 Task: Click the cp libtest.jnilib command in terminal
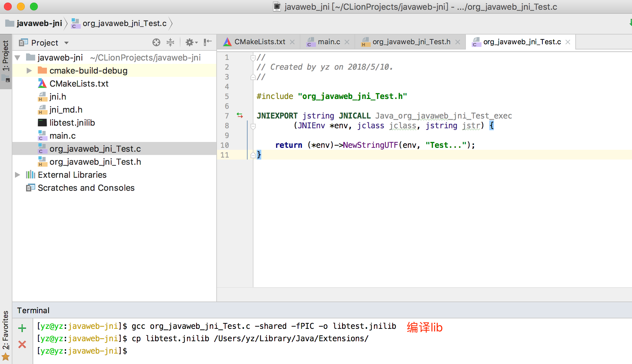pos(250,339)
